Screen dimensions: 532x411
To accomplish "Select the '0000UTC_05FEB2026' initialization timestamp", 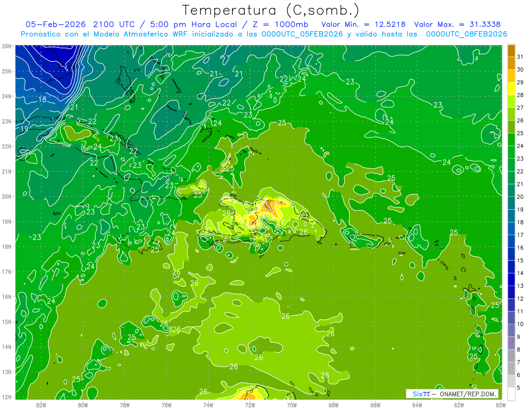I will coord(303,34).
